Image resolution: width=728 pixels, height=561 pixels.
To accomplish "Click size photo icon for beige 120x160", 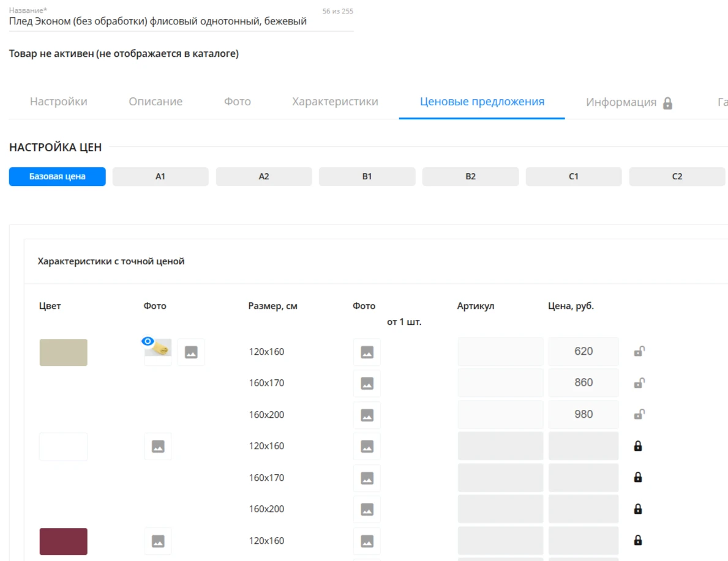I will coord(367,352).
